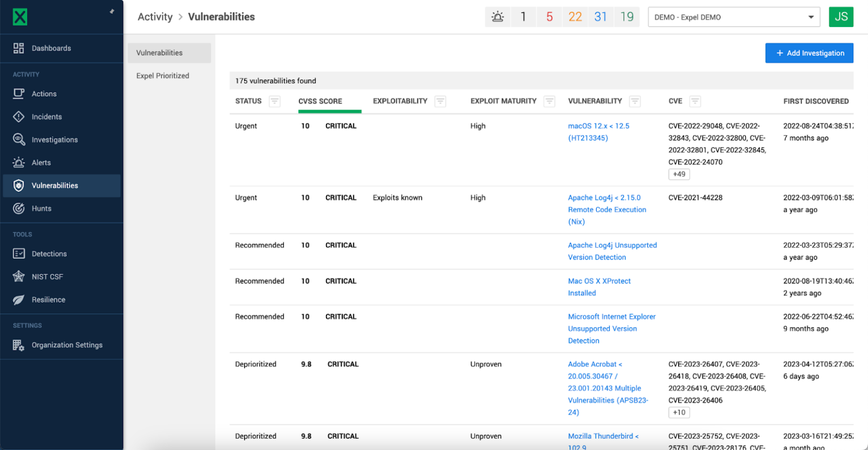Sort by the CVSS SCORE column header
The height and width of the screenshot is (450, 868).
(x=320, y=102)
